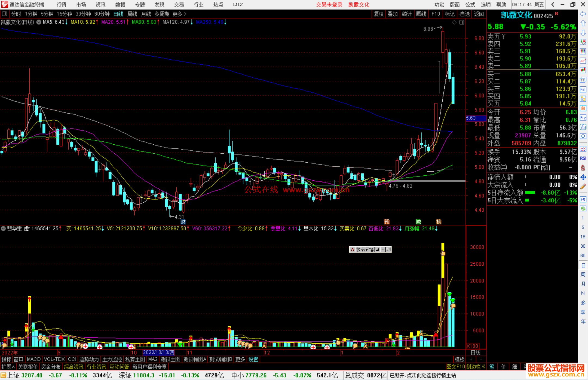Image resolution: width=588 pixels, height=380 pixels.
Task: Open the F10 company info sidebar icon
Action: tap(583, 89)
